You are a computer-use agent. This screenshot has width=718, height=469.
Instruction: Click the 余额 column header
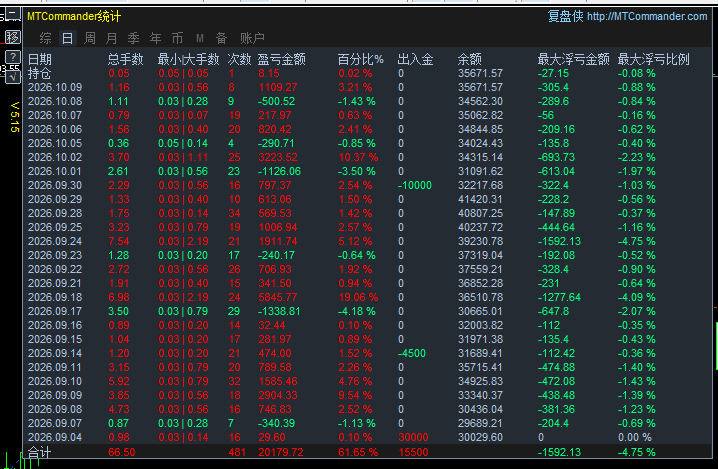tap(469, 59)
